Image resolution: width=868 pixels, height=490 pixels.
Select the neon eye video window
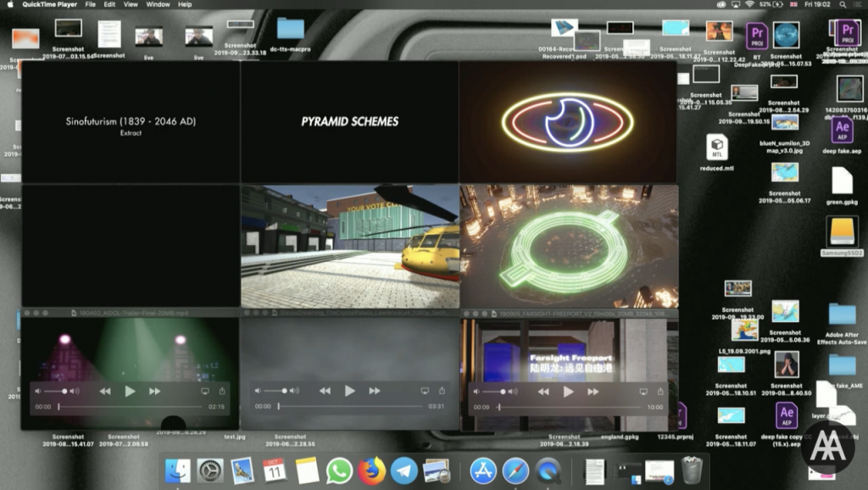pos(568,122)
